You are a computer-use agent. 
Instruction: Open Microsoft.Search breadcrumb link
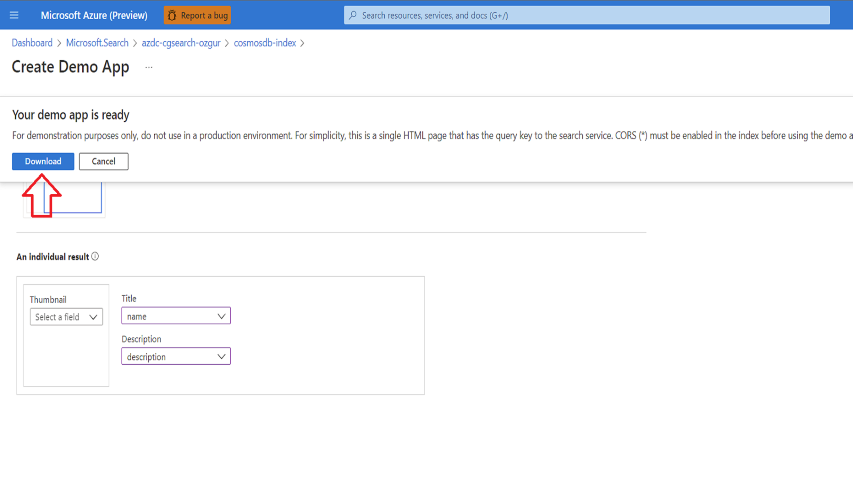tap(97, 43)
